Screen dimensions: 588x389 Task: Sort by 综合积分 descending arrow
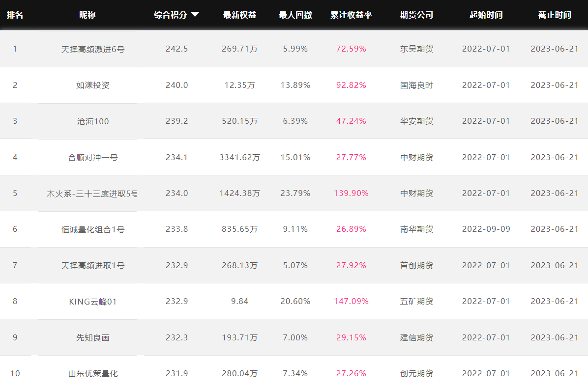pos(195,15)
